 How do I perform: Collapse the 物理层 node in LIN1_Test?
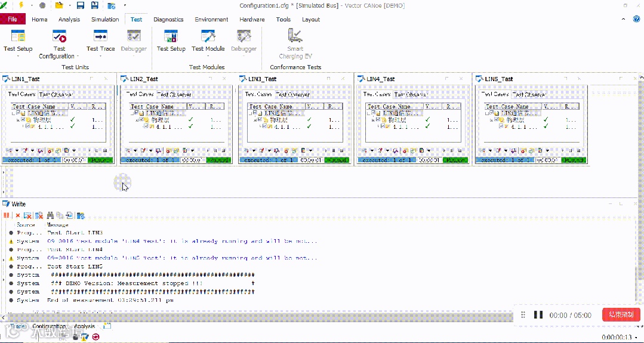[x=18, y=120]
